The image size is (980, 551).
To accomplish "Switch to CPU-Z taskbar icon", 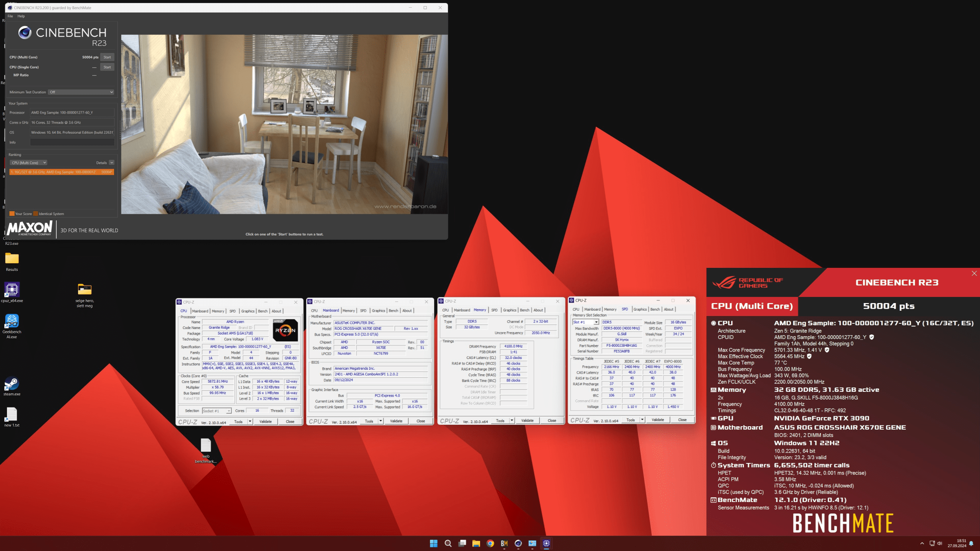I will 547,543.
